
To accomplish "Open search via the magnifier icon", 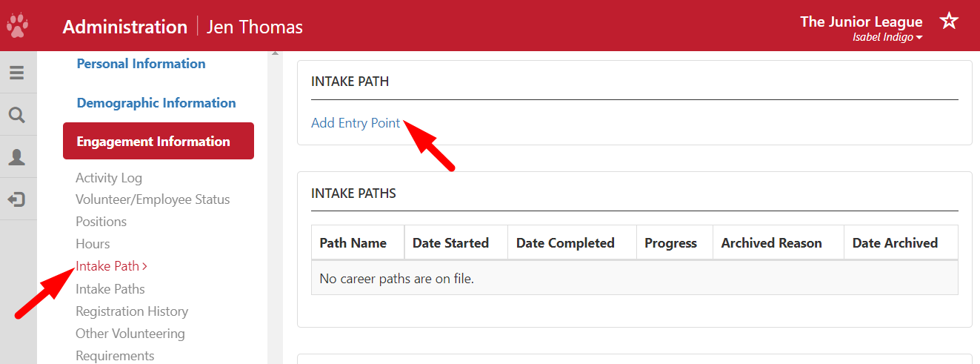I will 16,115.
